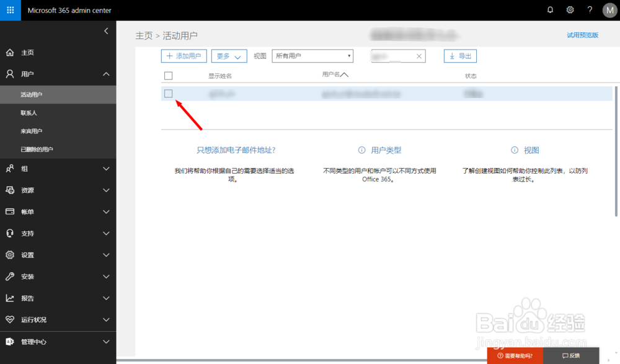The width and height of the screenshot is (620, 364).
Task: Click the 设置 gear icon in sidebar
Action: (x=10, y=255)
